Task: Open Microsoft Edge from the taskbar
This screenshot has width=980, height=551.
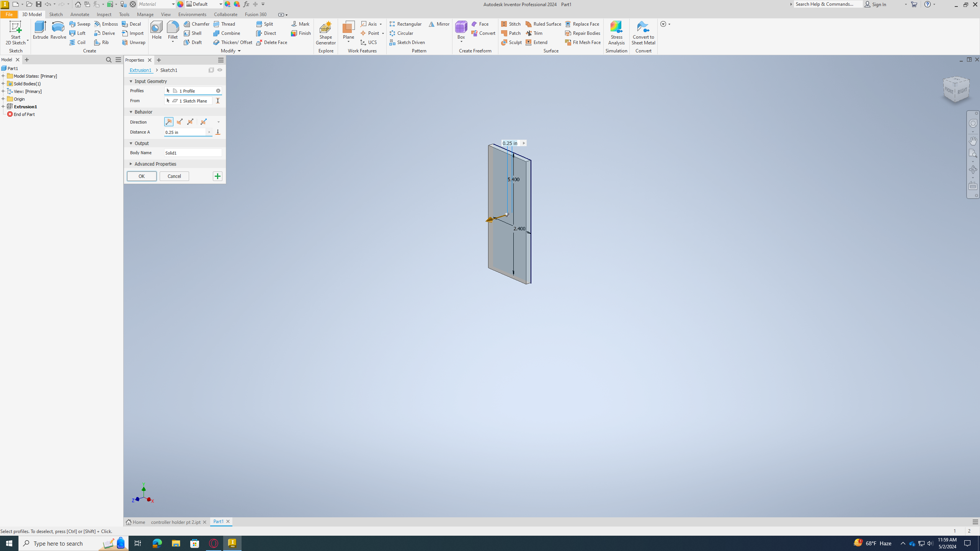Action: 157,543
